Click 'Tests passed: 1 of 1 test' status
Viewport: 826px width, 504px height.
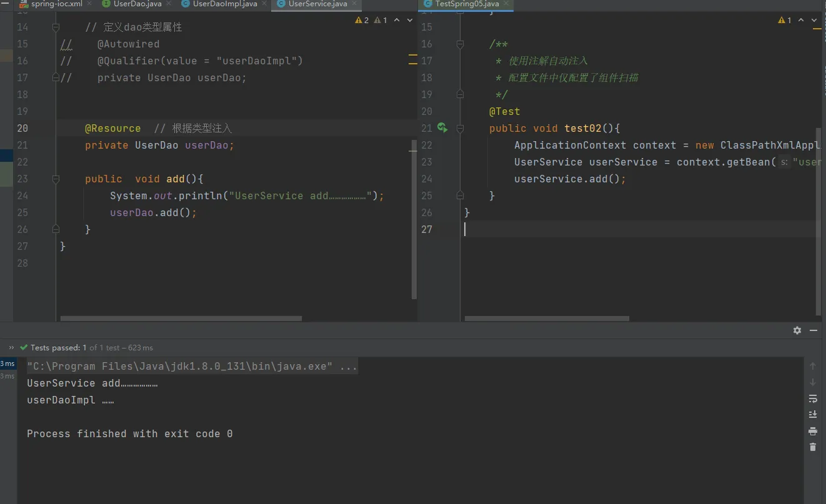click(75, 347)
